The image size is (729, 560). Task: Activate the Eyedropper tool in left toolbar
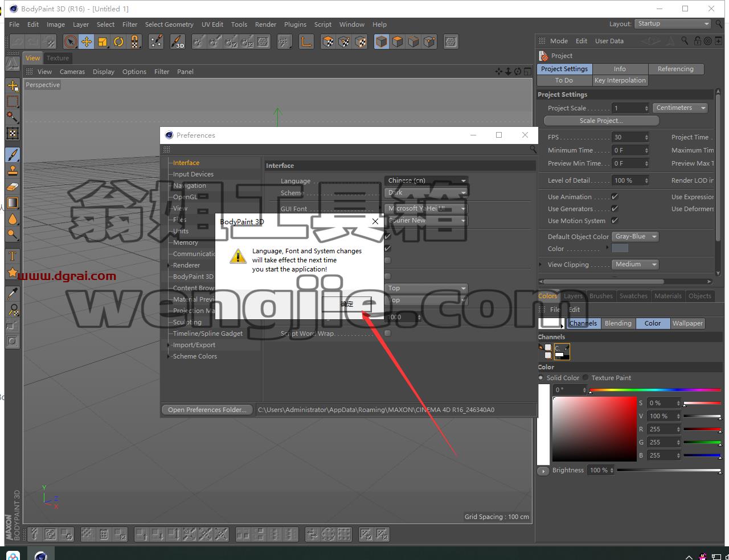[x=13, y=294]
